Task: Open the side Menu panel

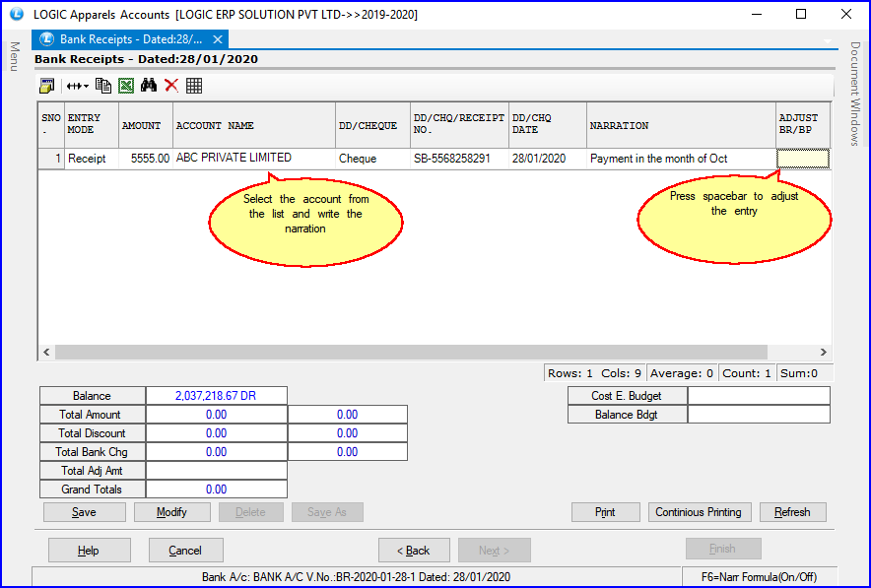Action: click(15, 56)
